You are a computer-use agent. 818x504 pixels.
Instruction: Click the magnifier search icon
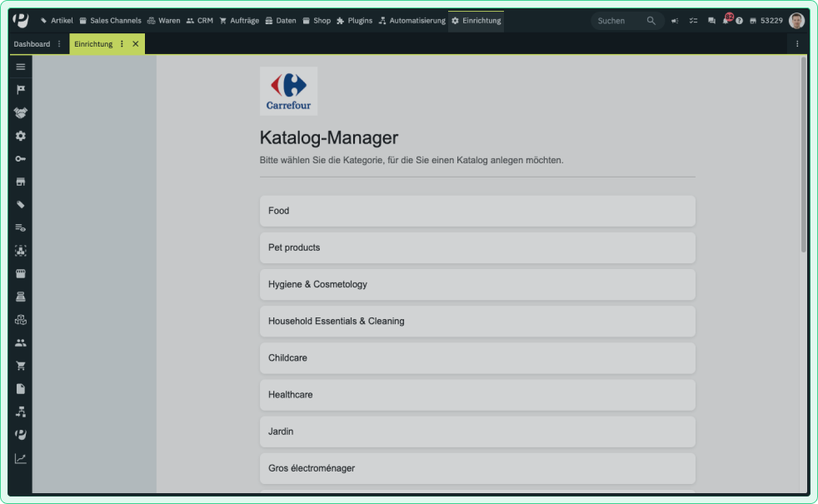point(651,21)
